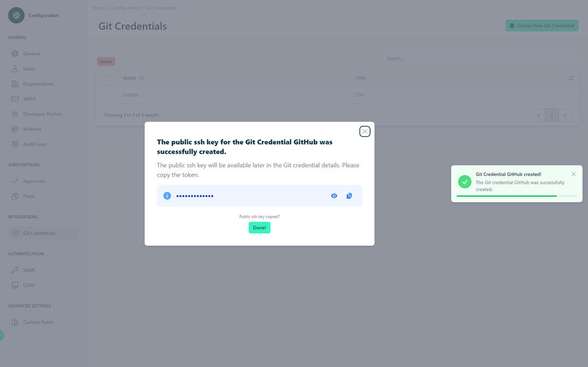The width and height of the screenshot is (588, 367).
Task: Select the Rulesets section
Action: [15, 129]
